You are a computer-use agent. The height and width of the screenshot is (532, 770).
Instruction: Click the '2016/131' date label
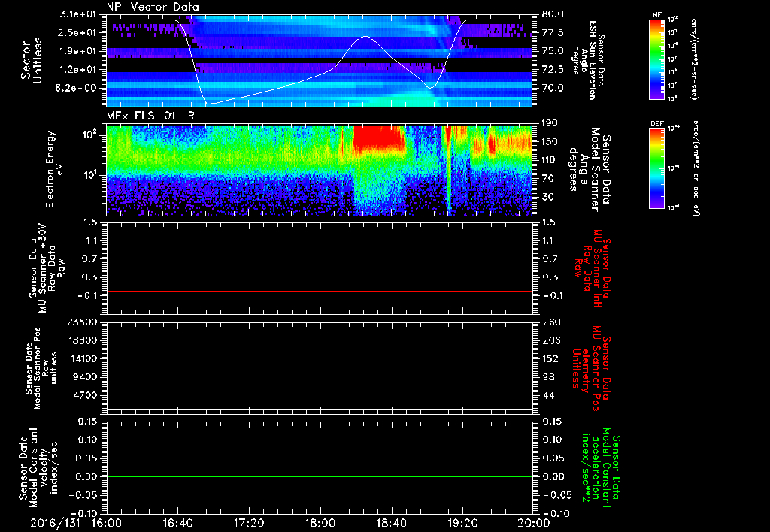pyautogui.click(x=55, y=523)
